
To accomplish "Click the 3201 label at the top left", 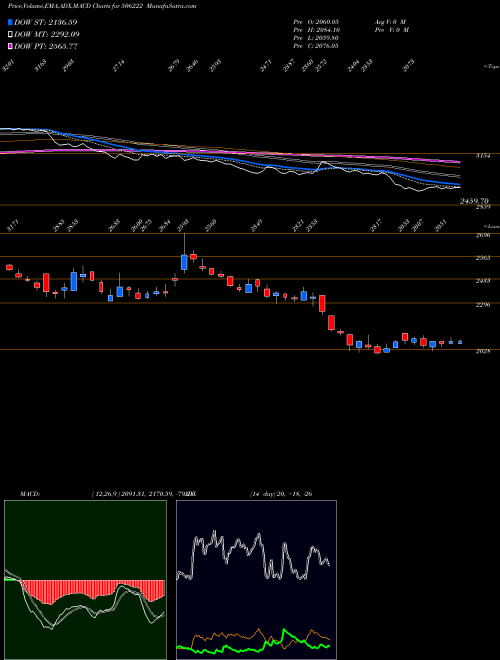I will pyautogui.click(x=9, y=66).
